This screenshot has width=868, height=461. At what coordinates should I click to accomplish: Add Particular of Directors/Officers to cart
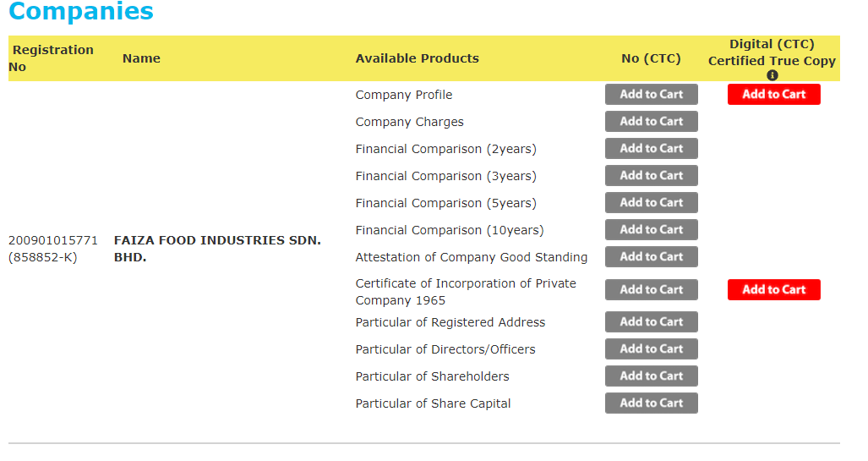651,349
